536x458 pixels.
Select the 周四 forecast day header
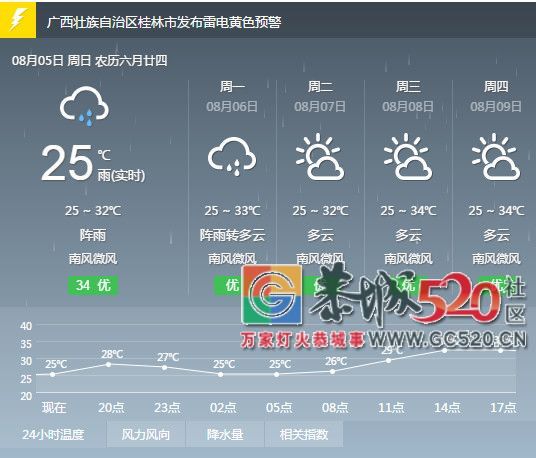[x=496, y=86]
